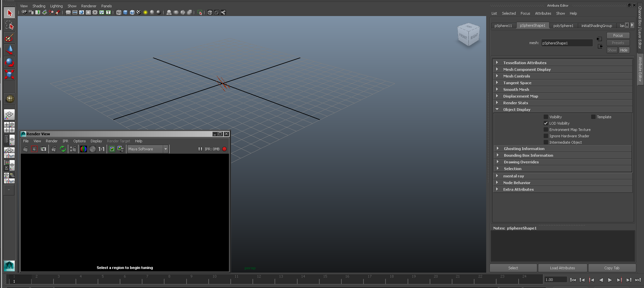Toggle the Template checkbox
Viewport: 644px width, 288px height.
coord(593,117)
